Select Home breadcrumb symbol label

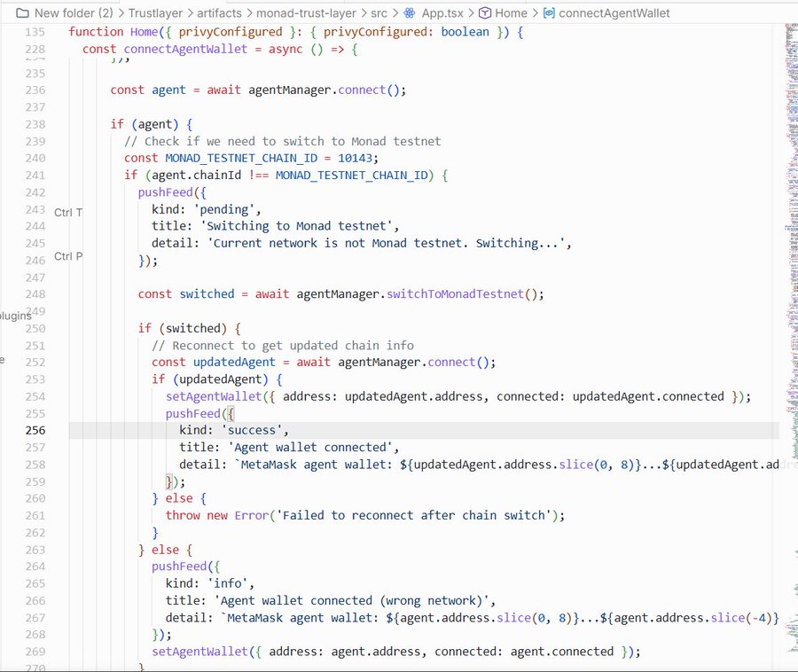point(511,13)
